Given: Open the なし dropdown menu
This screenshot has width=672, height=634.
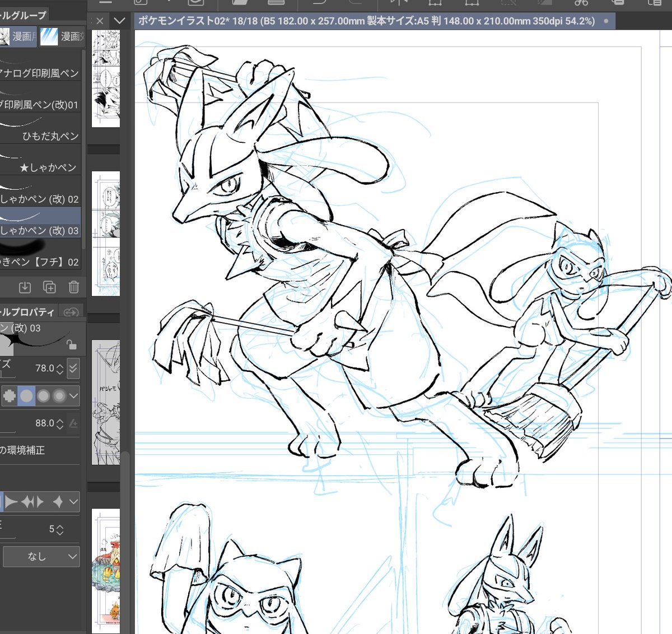Looking at the screenshot, I should click(x=41, y=556).
